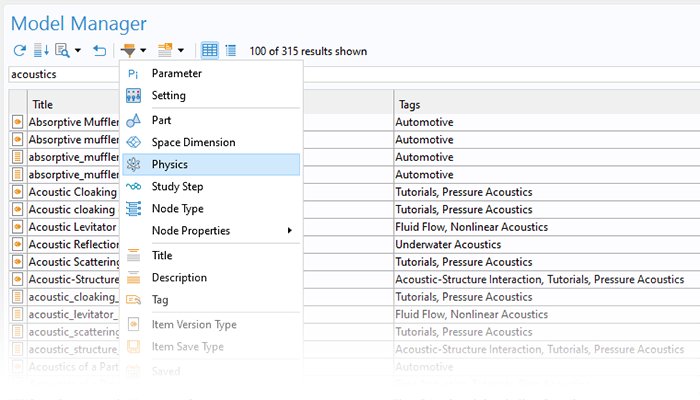The image size is (700, 400).
Task: Choose Item Save Type filter
Action: [x=211, y=346]
